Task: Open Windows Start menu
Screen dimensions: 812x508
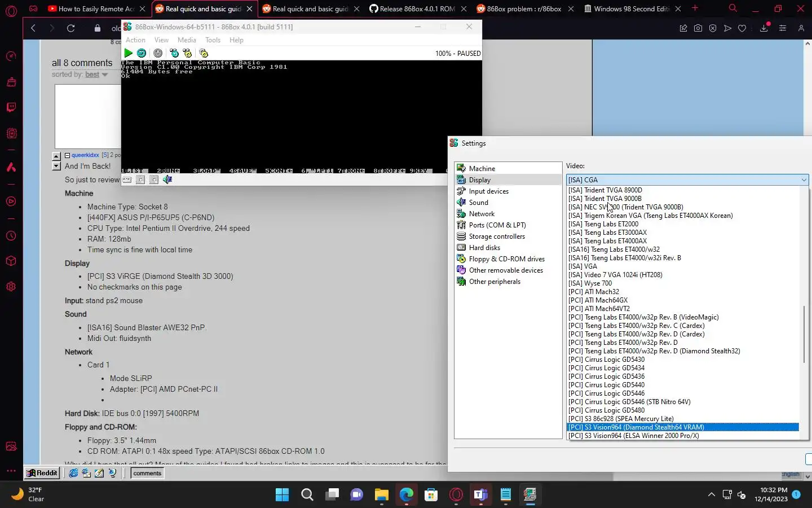Action: click(282, 495)
